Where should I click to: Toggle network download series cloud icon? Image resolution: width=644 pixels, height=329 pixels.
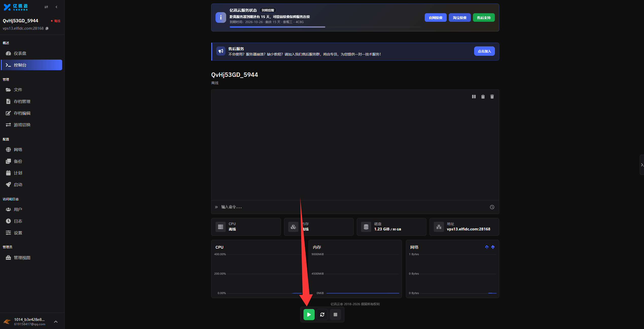tap(493, 247)
